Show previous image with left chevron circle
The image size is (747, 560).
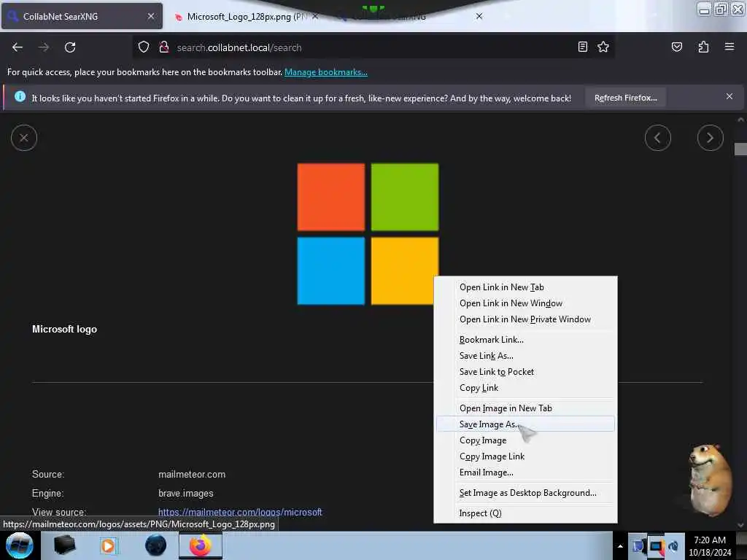(657, 138)
